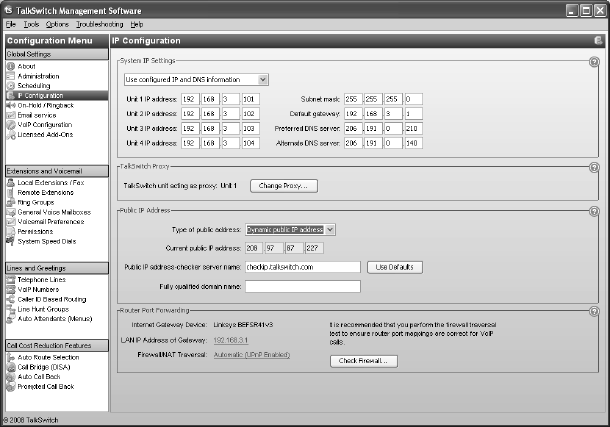Select the Email service icon
This screenshot has height=427, width=610.
(x=12, y=114)
